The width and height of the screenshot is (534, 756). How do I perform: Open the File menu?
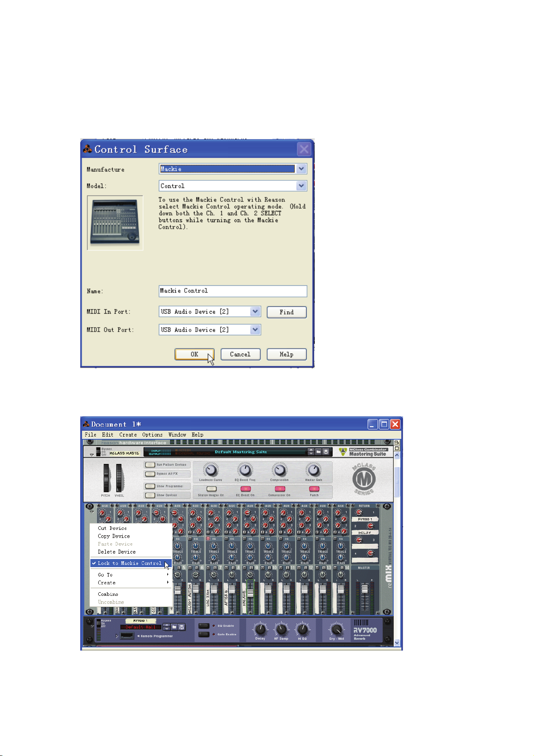click(x=91, y=435)
